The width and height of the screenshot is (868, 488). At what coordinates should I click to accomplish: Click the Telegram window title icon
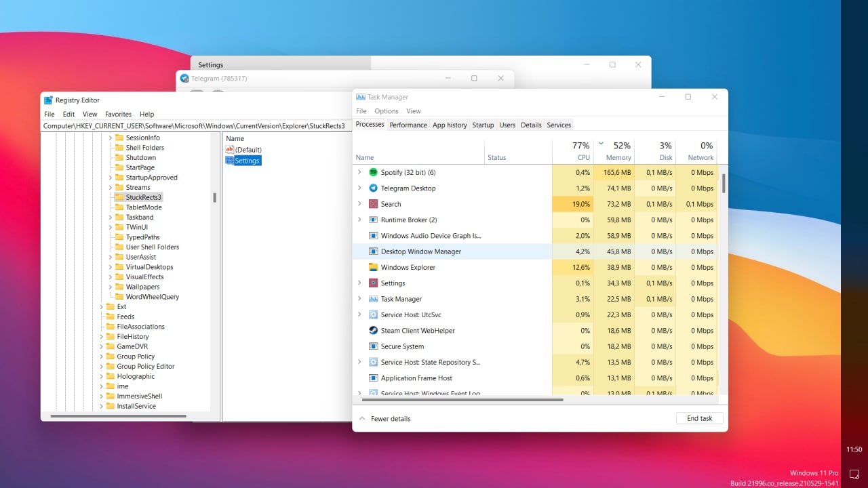click(184, 79)
